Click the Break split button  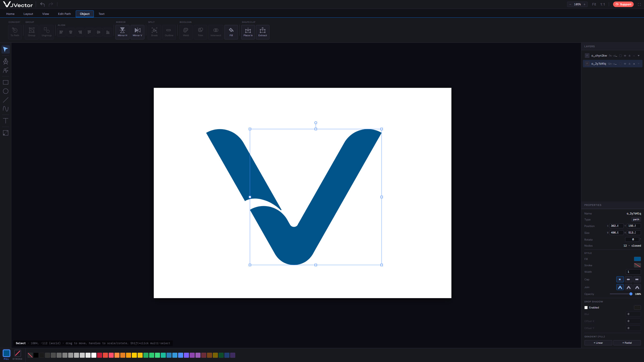pyautogui.click(x=154, y=32)
